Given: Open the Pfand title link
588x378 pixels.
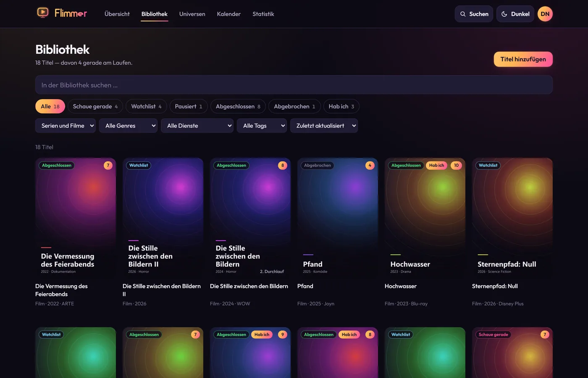Looking at the screenshot, I should (x=305, y=286).
